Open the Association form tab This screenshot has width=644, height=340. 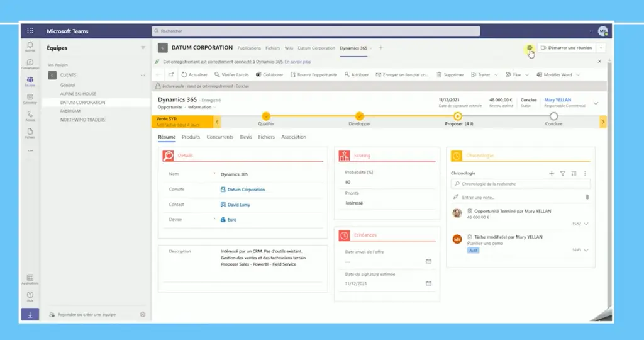click(x=294, y=137)
